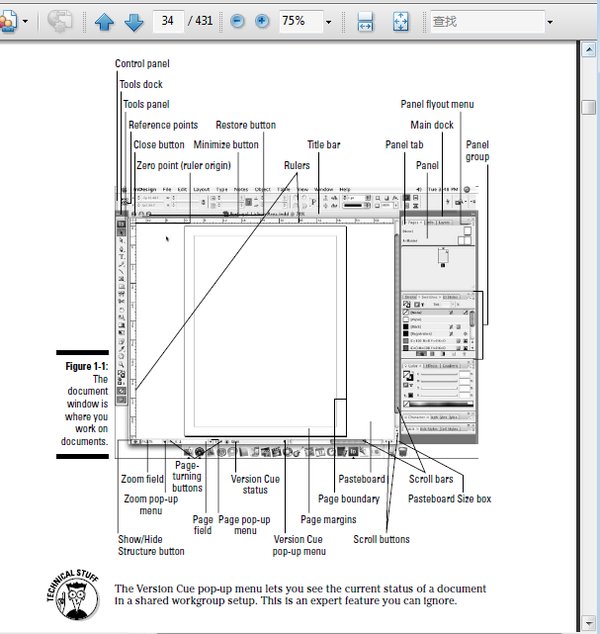
Task: Click the vertical scrollbar down arrow
Action: coord(589,621)
